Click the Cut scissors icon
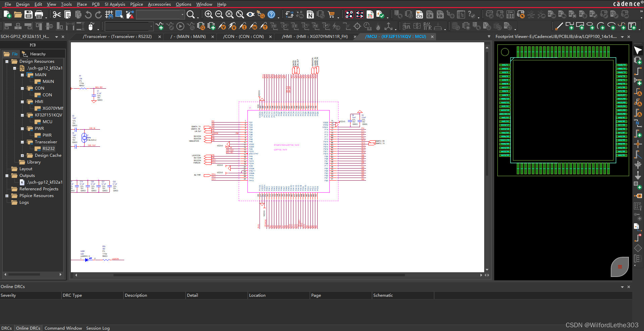The image size is (644, 331). click(57, 14)
